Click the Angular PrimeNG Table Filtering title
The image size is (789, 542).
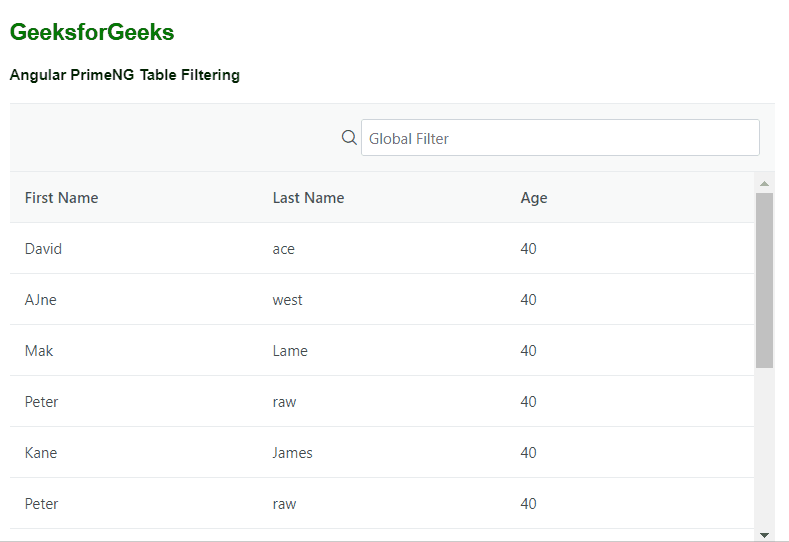125,75
